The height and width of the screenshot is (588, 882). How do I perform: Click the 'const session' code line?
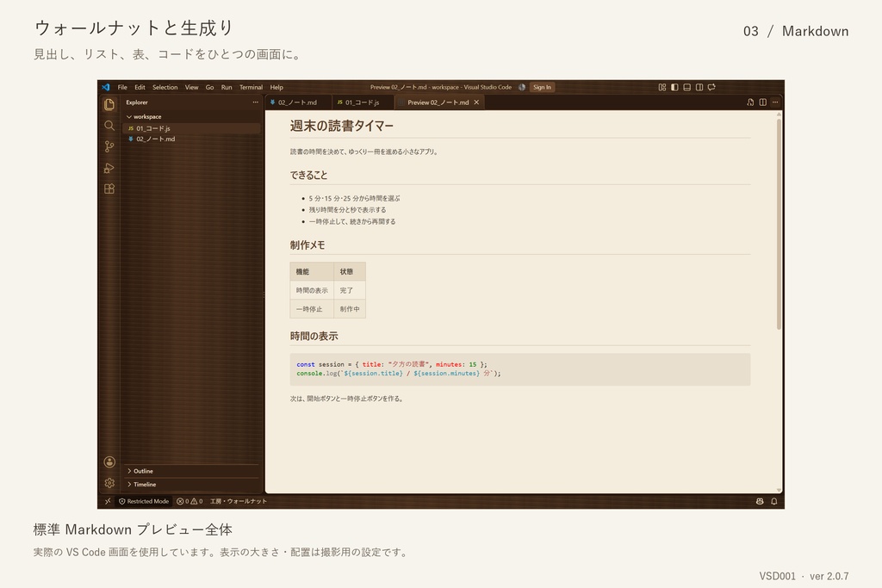click(392, 364)
